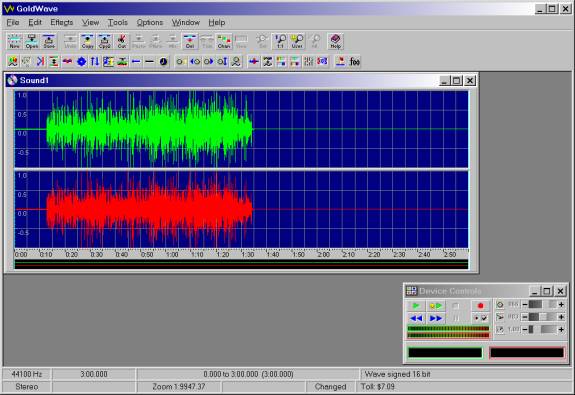Minimize the Device Controls window
The image size is (575, 395).
tap(534, 291)
